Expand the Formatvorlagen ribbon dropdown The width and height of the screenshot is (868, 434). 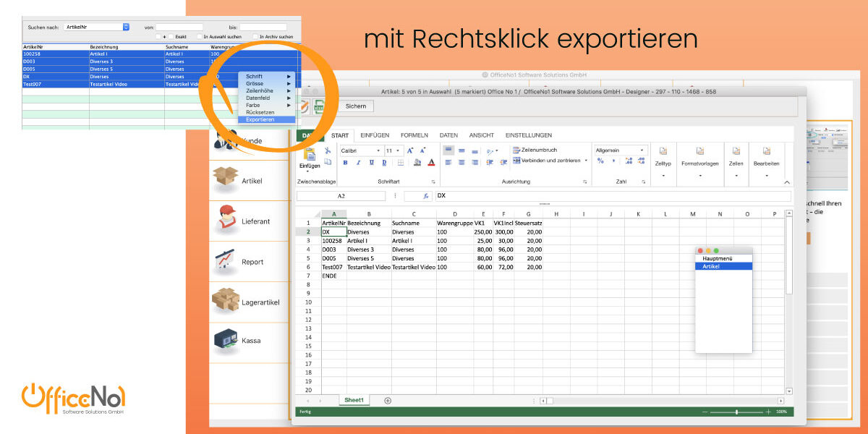[x=700, y=176]
